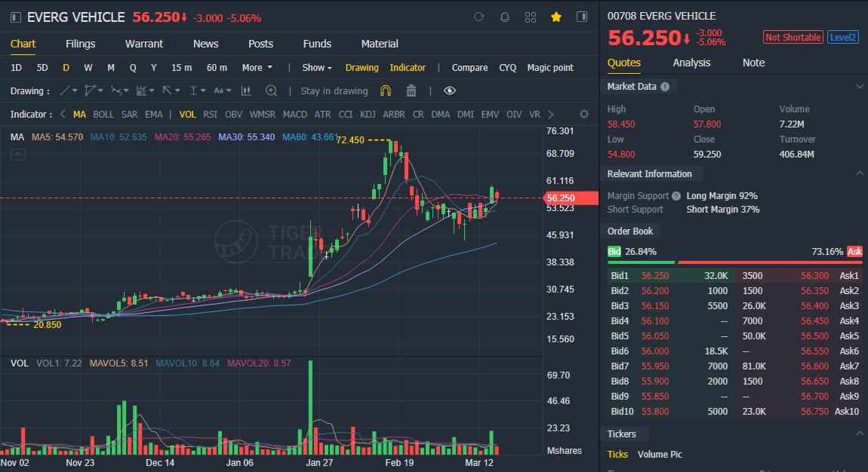Click Compare to compare stocks

(469, 67)
